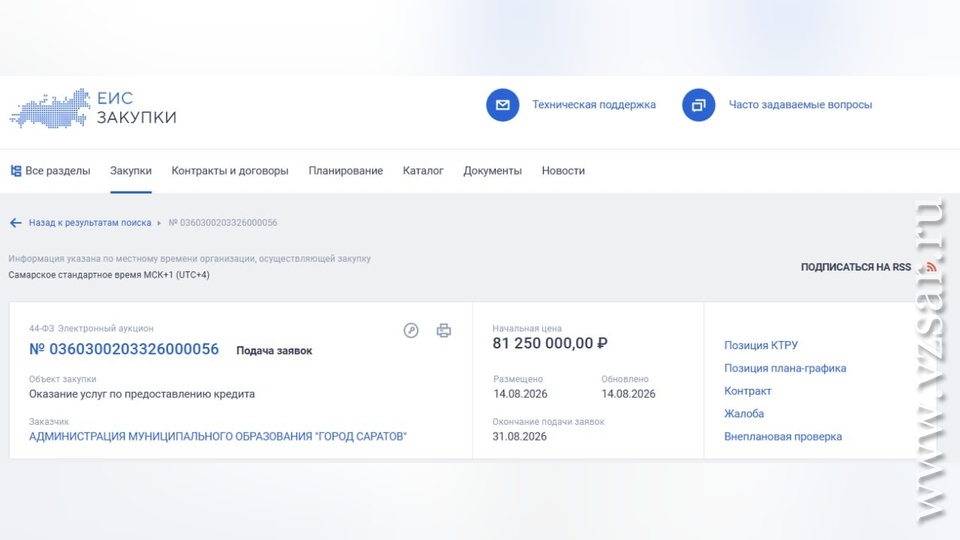Click breadcrumb number 0360300203326000056
The width and height of the screenshot is (960, 540).
tap(223, 223)
